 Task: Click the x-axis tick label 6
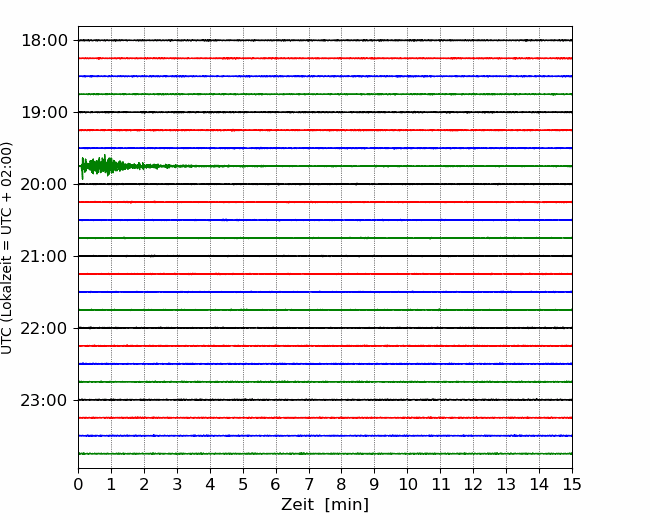point(276,484)
